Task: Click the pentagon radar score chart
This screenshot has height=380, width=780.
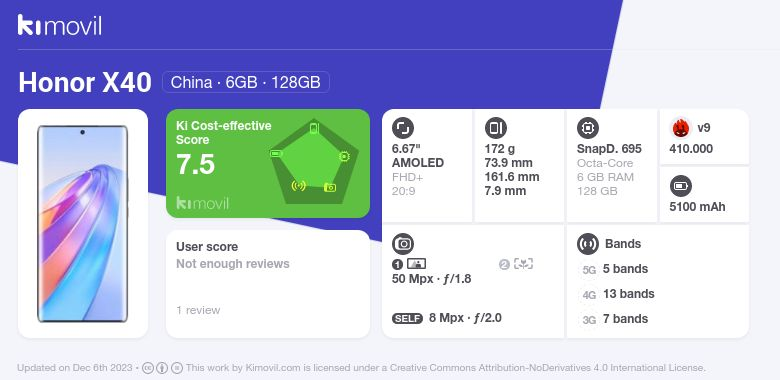Action: 314,162
